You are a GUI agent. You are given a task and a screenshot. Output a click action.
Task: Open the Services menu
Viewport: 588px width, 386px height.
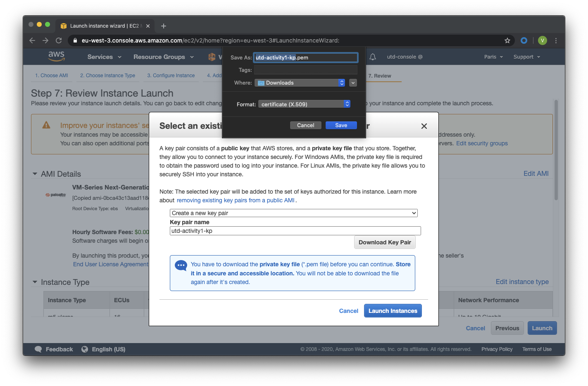click(x=105, y=57)
